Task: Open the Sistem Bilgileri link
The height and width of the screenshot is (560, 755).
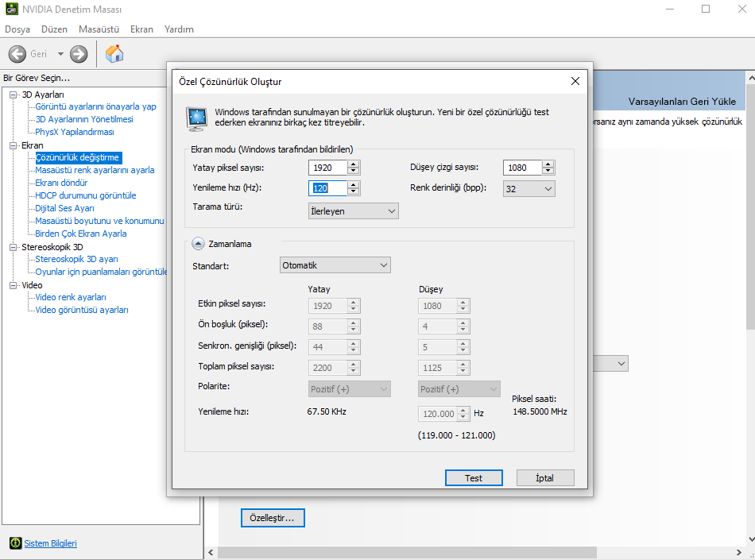Action: 51,543
